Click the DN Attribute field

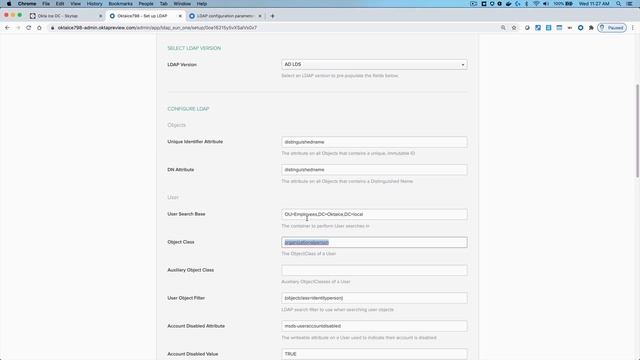374,170
